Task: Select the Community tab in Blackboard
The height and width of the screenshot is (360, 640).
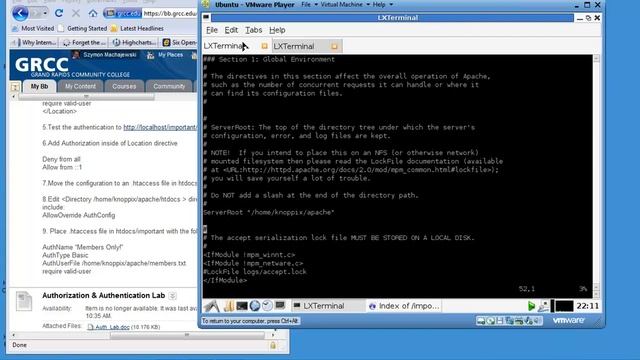Action: [x=169, y=86]
